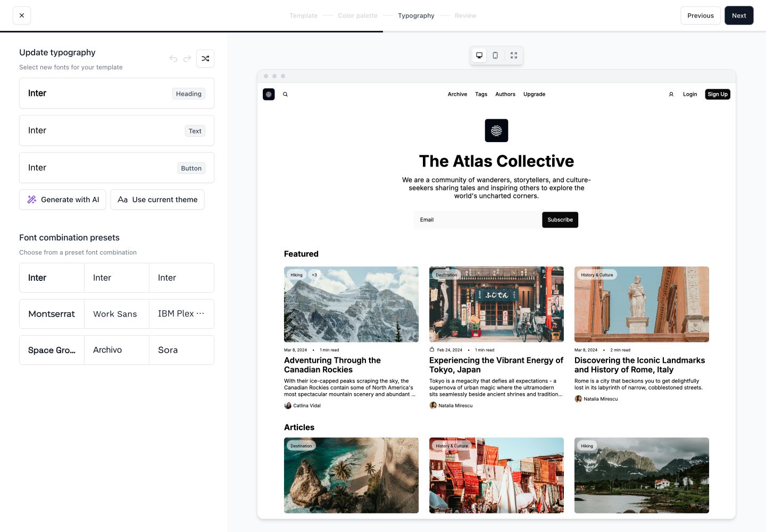Jump to the Review step
766x532 pixels.
point(465,15)
